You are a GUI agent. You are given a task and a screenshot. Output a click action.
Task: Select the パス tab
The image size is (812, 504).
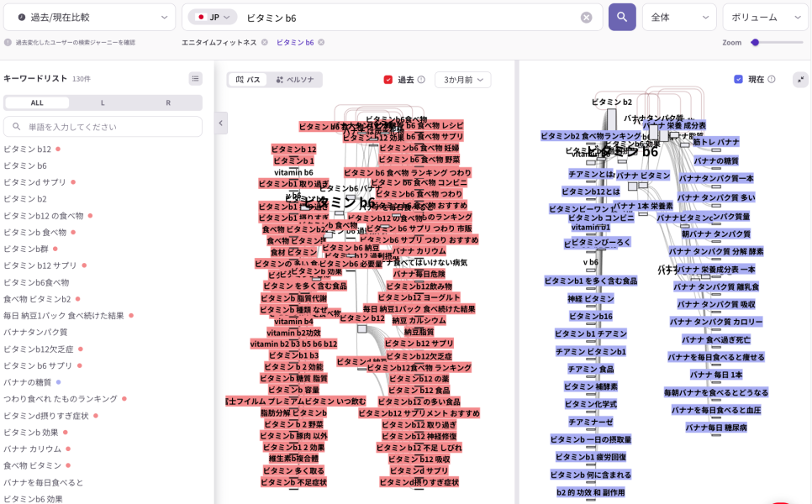click(x=248, y=80)
